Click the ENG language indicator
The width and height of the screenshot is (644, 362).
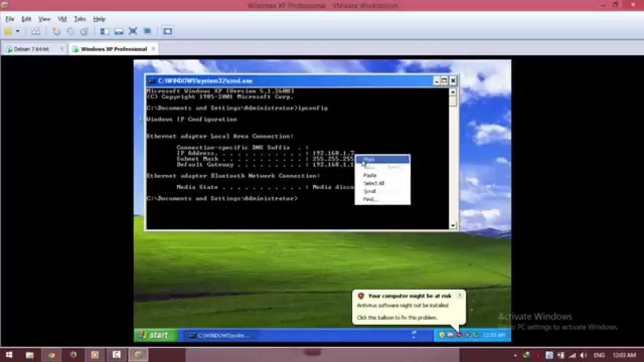[x=600, y=355]
